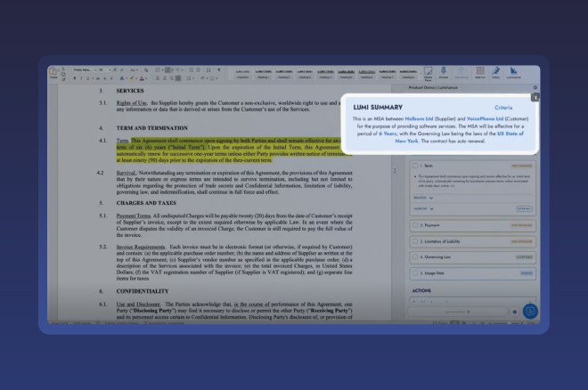This screenshot has height=390, width=588.
Task: Click the Actions dropdown box
Action: click(x=472, y=301)
